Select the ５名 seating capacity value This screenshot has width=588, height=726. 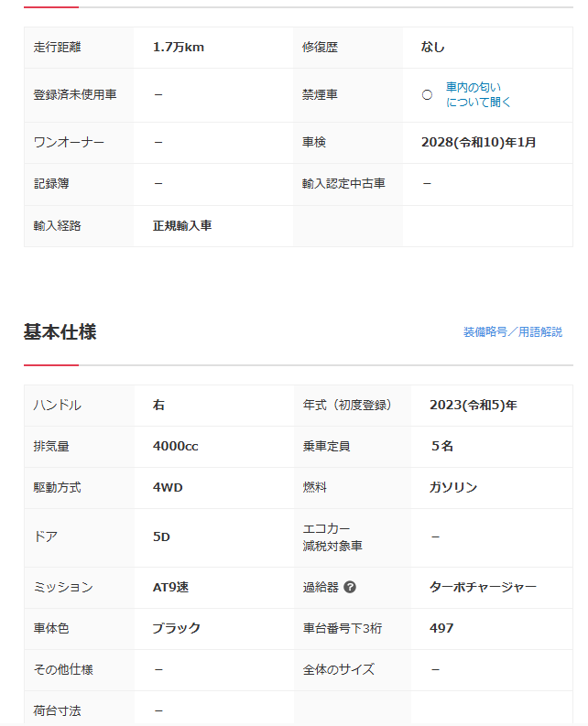(x=441, y=447)
